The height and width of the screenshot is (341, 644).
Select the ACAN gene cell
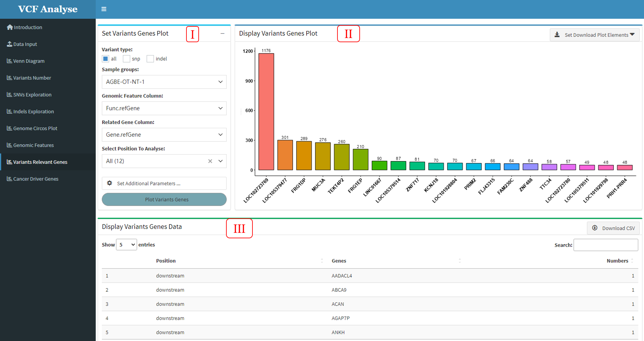pyautogui.click(x=338, y=304)
